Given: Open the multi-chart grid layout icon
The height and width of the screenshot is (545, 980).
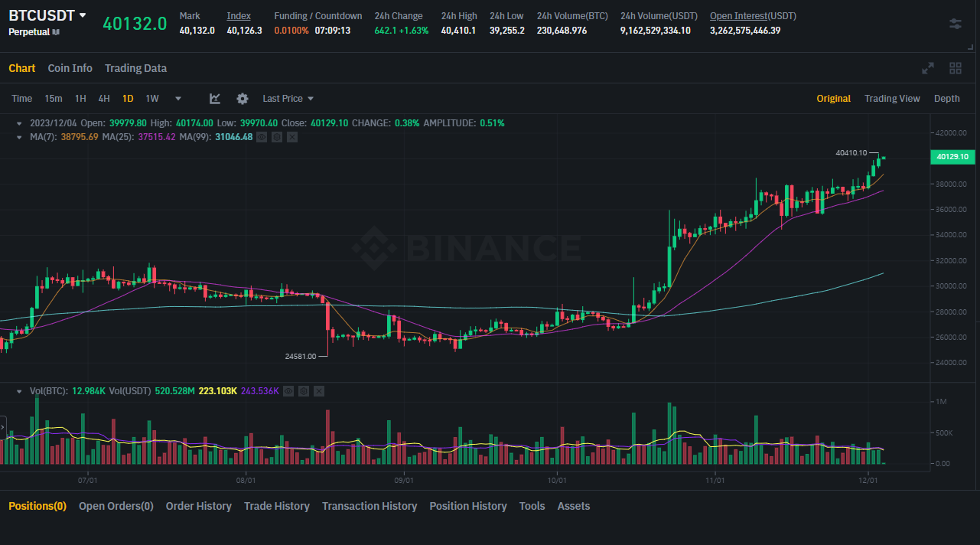Looking at the screenshot, I should pyautogui.click(x=956, y=68).
